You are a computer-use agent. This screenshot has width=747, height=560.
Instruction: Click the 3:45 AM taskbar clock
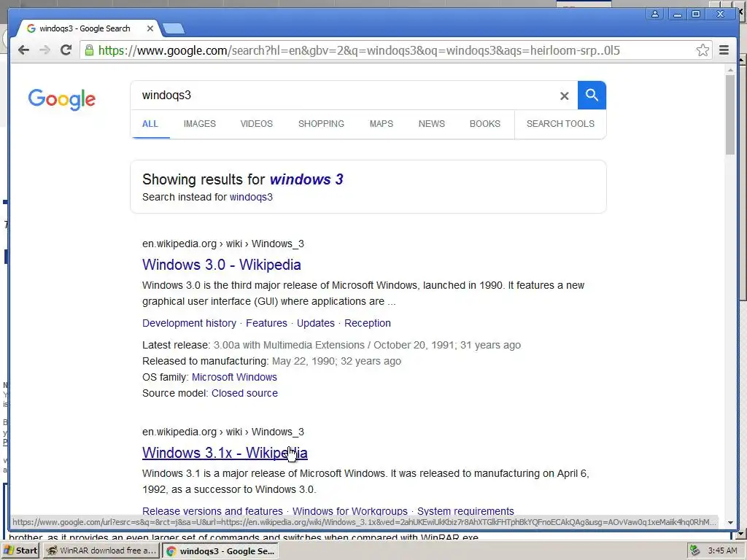click(x=722, y=551)
